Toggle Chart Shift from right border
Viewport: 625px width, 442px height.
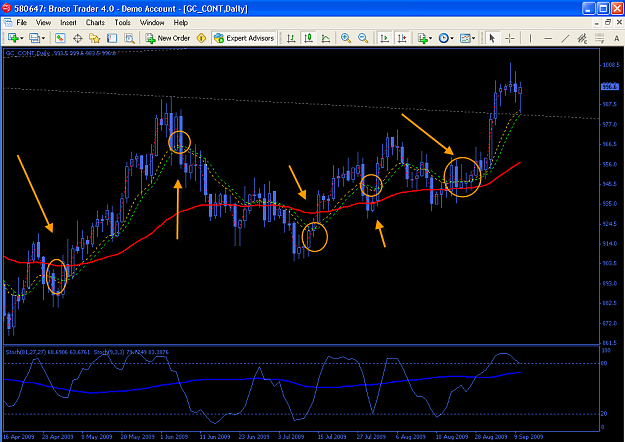coord(402,38)
